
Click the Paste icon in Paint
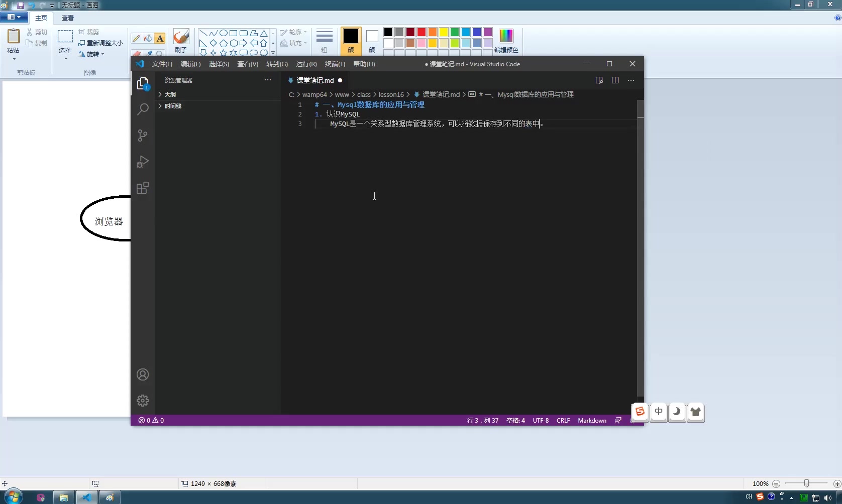14,37
